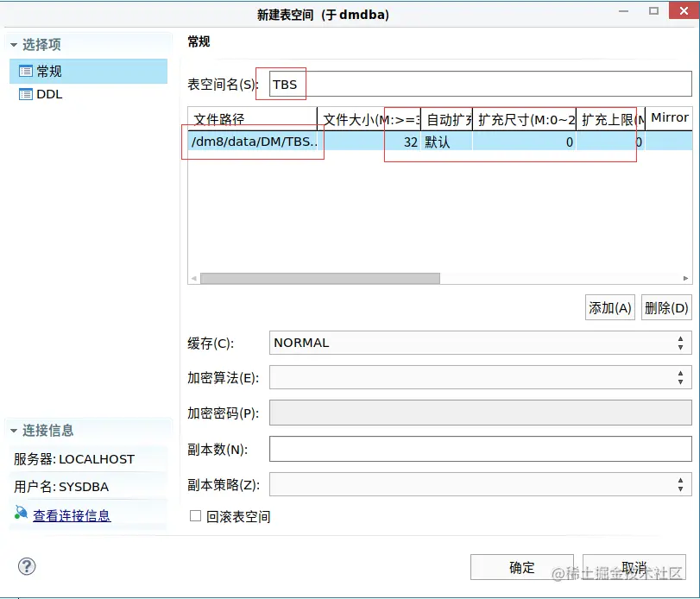Click the 确定 confirm button
700x599 pixels.
click(521, 567)
